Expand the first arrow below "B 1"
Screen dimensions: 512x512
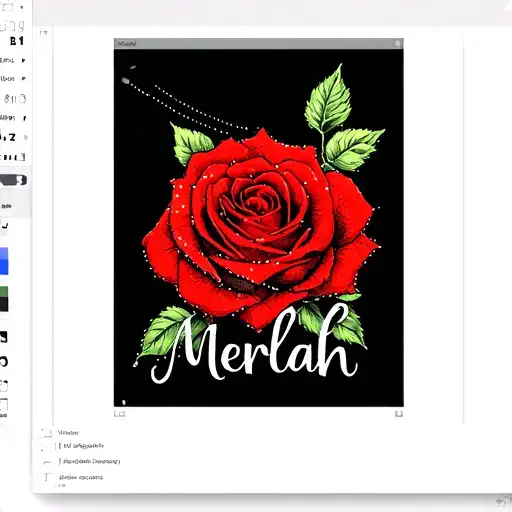pos(23,60)
